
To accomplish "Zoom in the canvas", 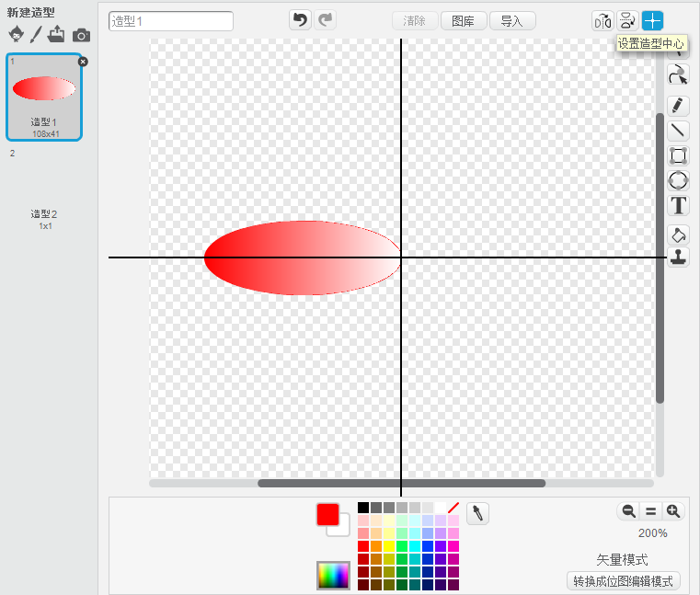I will (x=673, y=511).
